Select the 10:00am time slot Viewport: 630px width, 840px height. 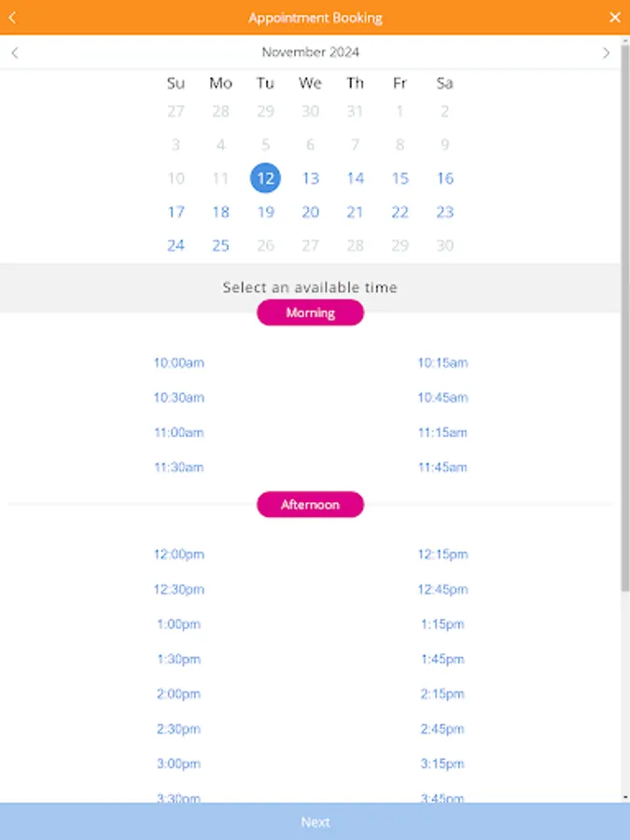177,363
